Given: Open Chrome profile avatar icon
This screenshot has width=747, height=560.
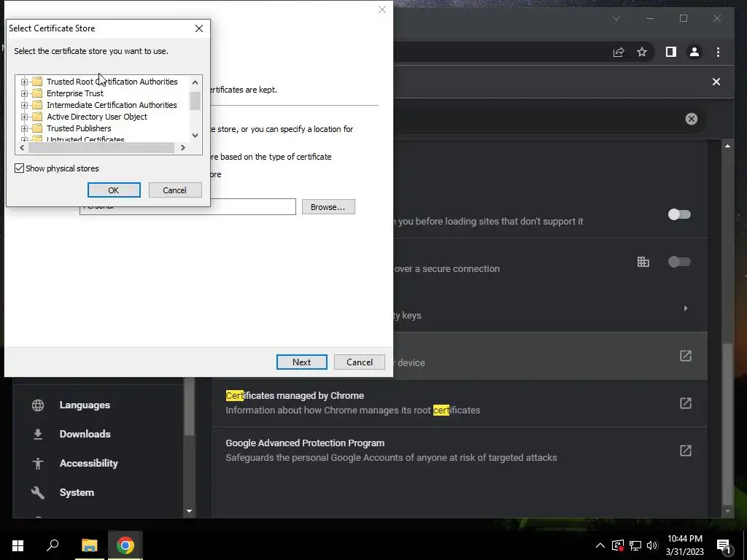Looking at the screenshot, I should [694, 52].
